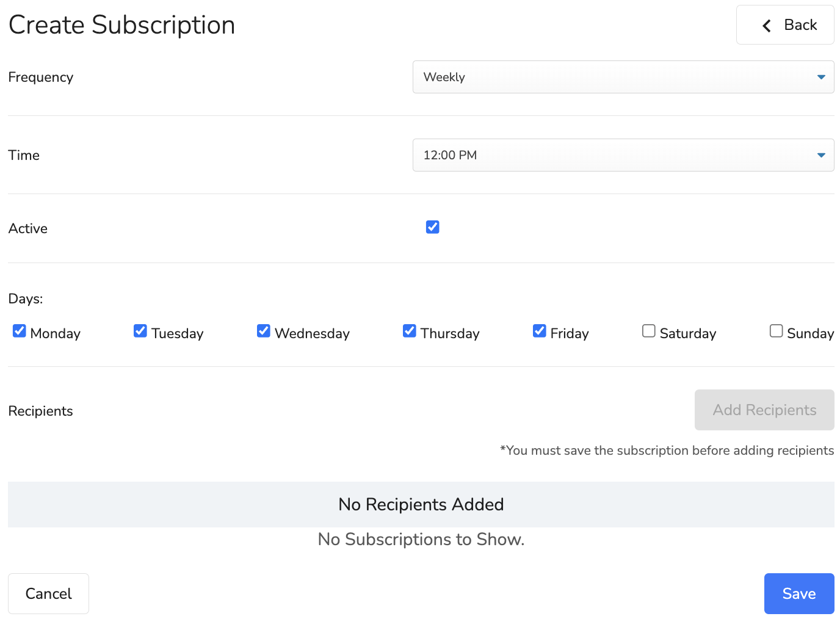The image size is (840, 619).
Task: Disable the Tuesday checkbox
Action: (140, 330)
